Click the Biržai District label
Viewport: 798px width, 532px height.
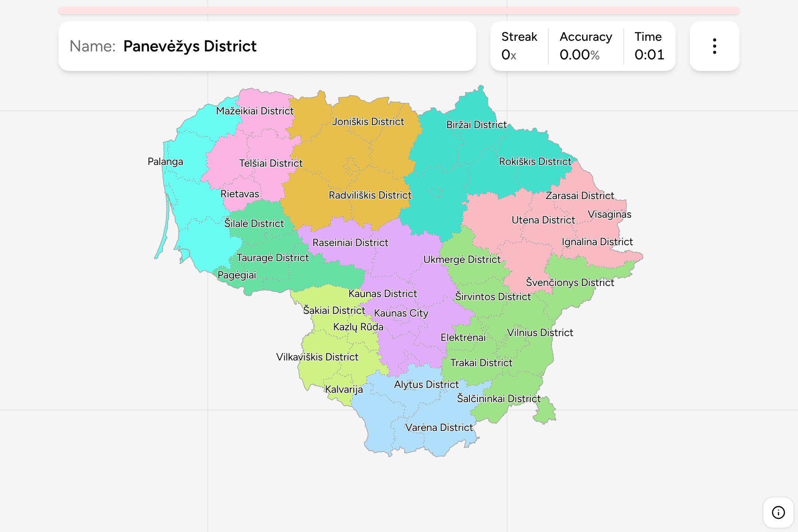click(477, 125)
